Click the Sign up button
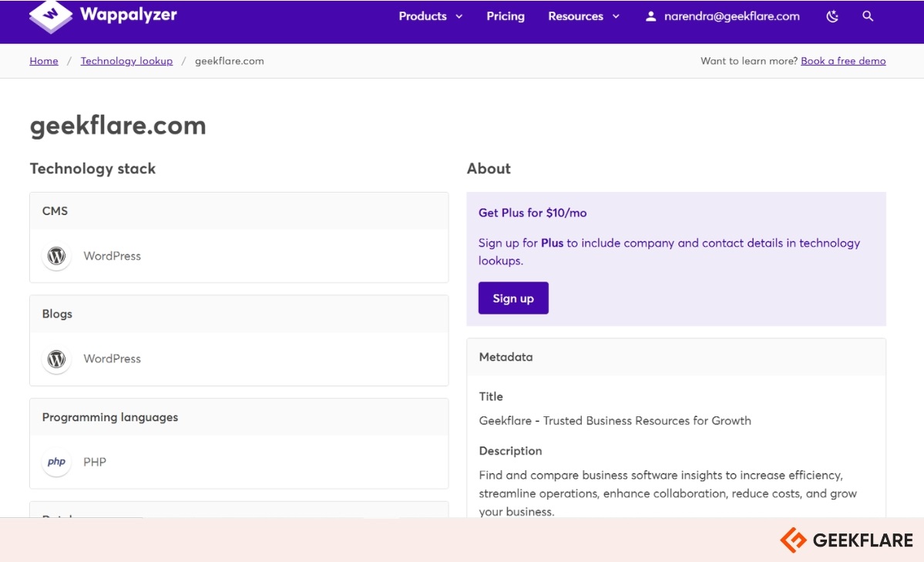Viewport: 924px width, 562px height. click(x=513, y=298)
